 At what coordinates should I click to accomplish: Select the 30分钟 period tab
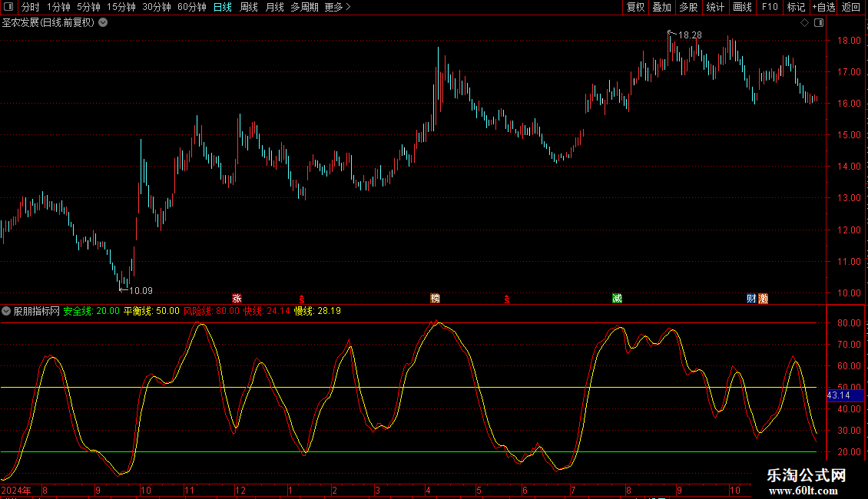tap(157, 7)
